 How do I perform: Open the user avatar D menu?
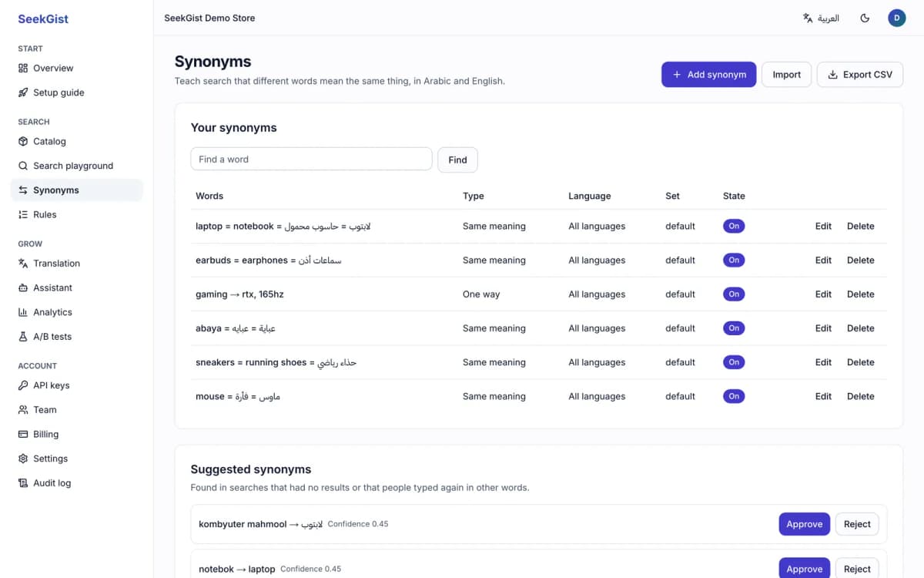(896, 18)
